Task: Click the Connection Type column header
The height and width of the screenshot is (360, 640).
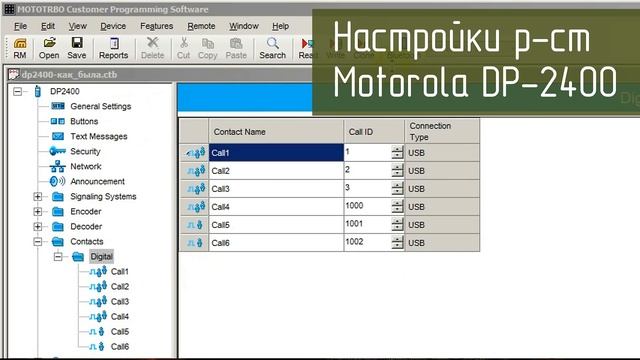Action: click(x=442, y=131)
